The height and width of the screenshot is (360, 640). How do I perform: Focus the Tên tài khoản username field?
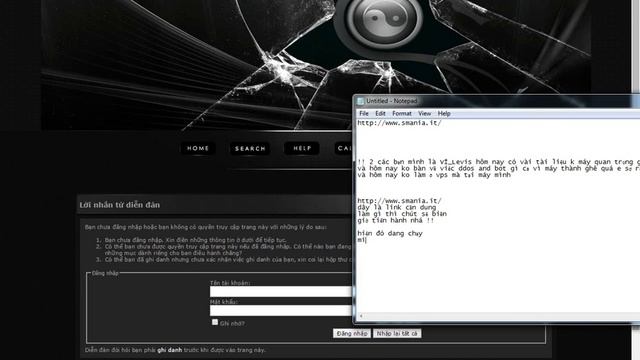(x=281, y=291)
